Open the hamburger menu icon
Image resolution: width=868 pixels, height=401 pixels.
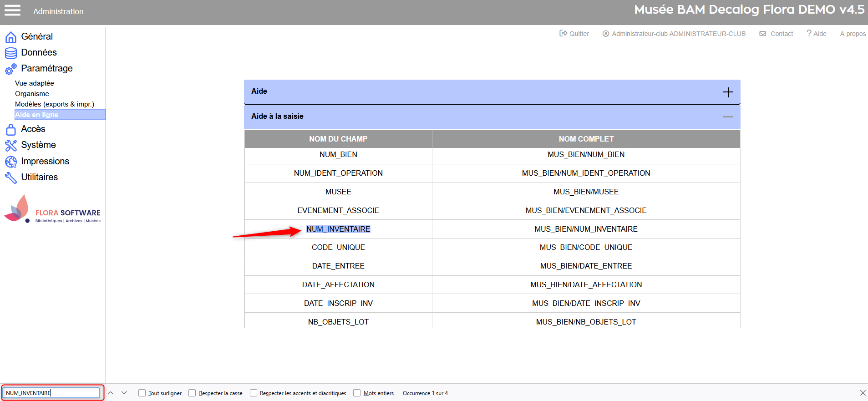pos(12,10)
